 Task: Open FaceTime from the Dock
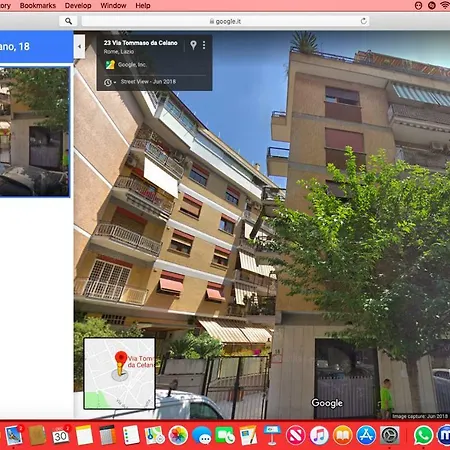click(x=225, y=436)
